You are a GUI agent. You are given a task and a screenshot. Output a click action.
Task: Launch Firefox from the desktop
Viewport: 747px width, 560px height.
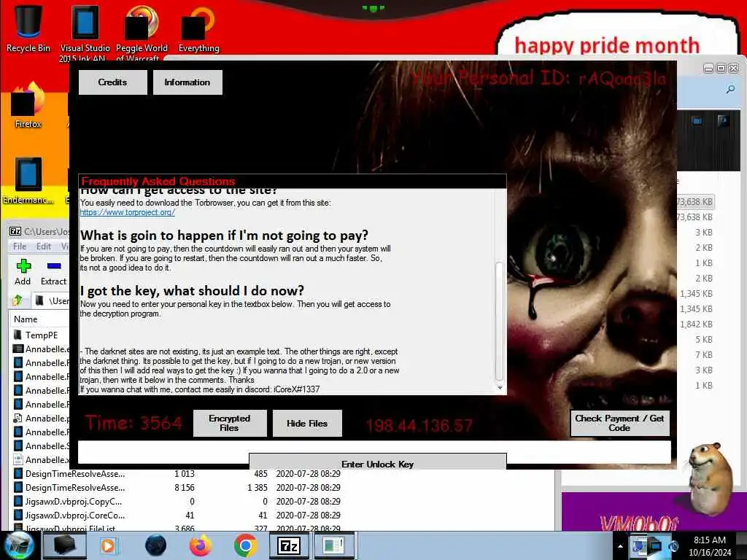coord(28,105)
